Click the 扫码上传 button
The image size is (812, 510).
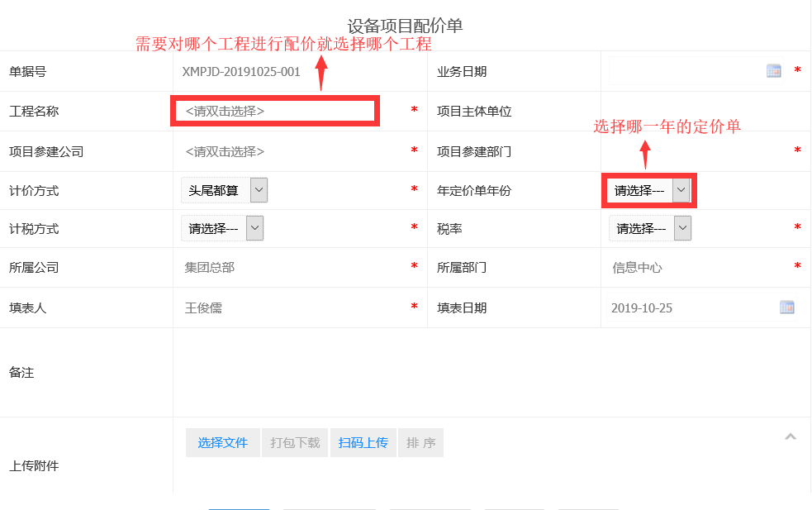[363, 442]
